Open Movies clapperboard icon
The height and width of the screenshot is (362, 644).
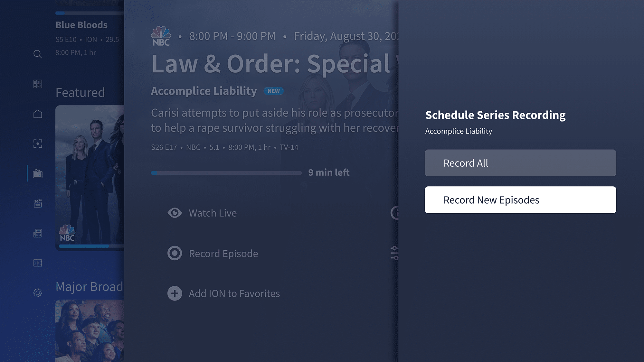tap(38, 203)
